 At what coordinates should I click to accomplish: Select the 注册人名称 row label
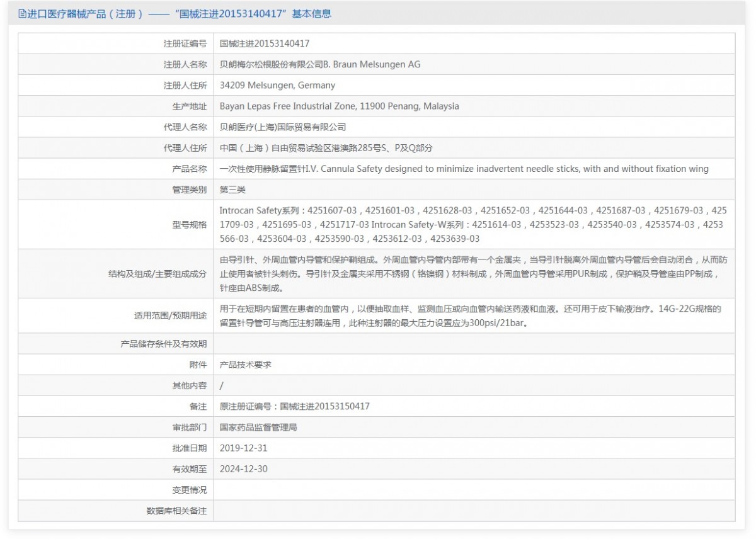pyautogui.click(x=185, y=65)
